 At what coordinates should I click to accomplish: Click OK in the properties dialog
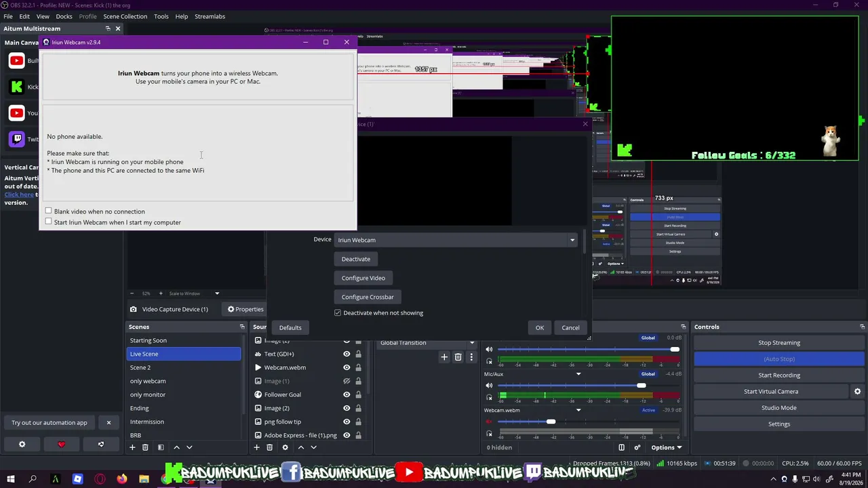[x=540, y=328]
